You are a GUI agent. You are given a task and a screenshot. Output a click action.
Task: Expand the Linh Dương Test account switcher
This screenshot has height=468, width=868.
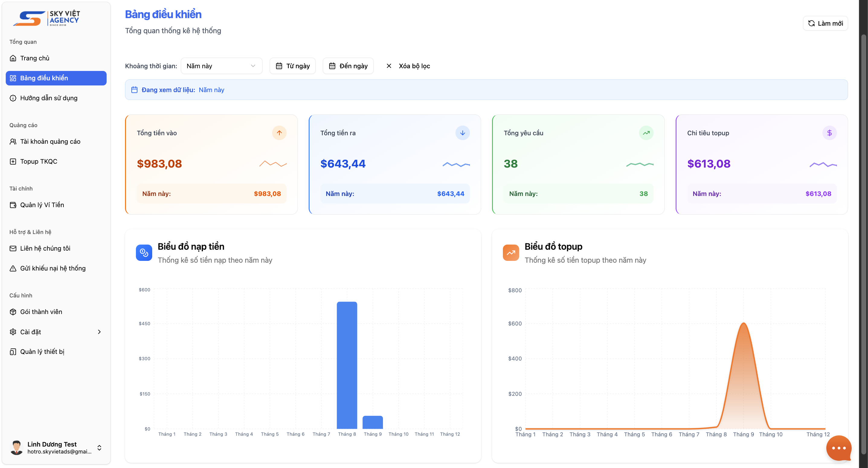point(99,447)
